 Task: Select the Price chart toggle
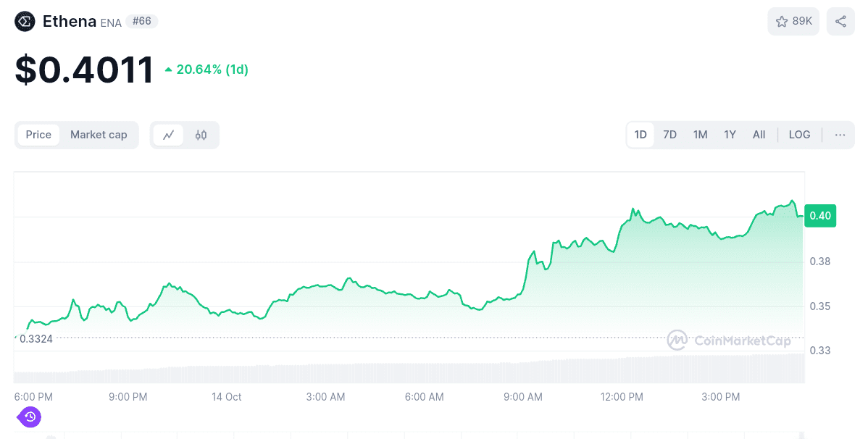pos(39,135)
